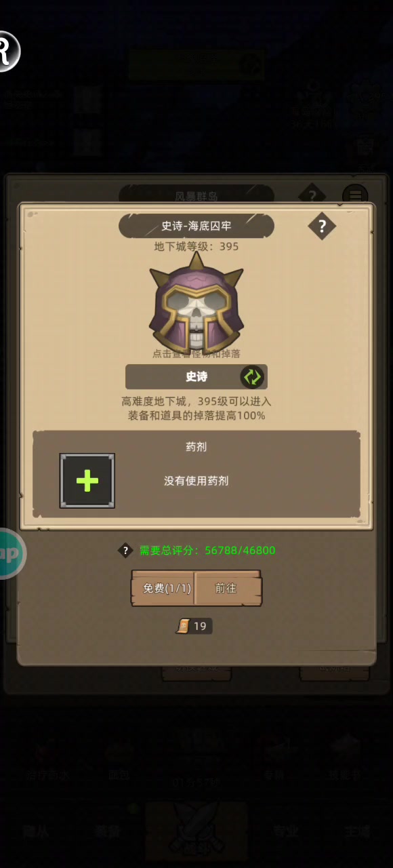This screenshot has width=393, height=868.
Task: Click the dimmed 风暴群岛 question mark icon
Action: (312, 195)
